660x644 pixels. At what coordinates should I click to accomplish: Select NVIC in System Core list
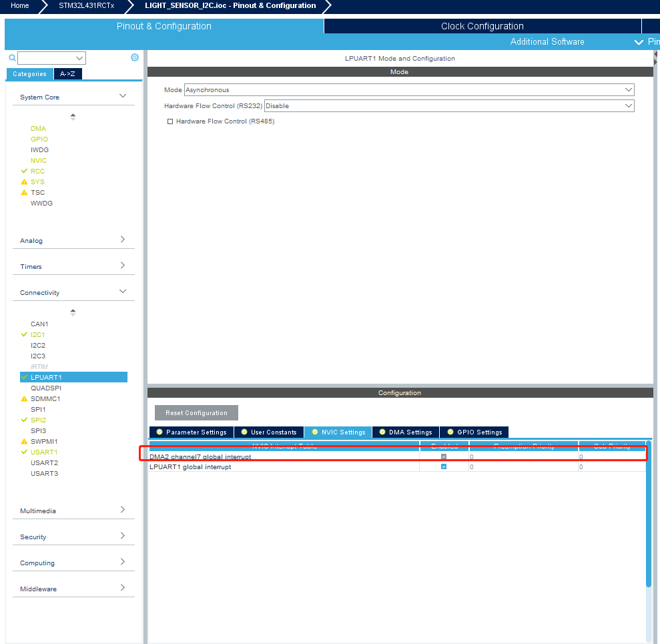tap(39, 160)
